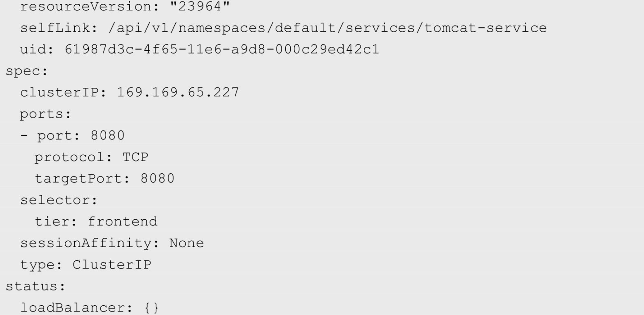Click the targetPort value 8080
Screen dimensions: 644x315
point(157,179)
